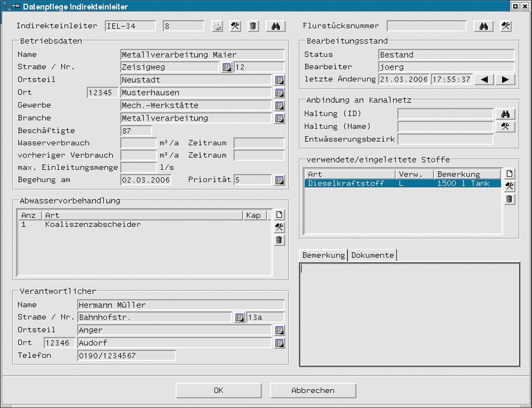Edit the Abwasservorbehandlung entry with tools icon

pyautogui.click(x=279, y=227)
